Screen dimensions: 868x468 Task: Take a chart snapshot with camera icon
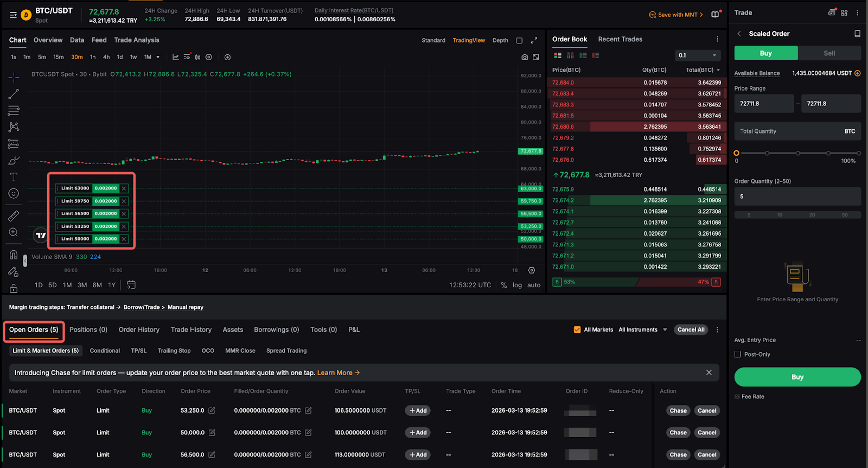525,57
